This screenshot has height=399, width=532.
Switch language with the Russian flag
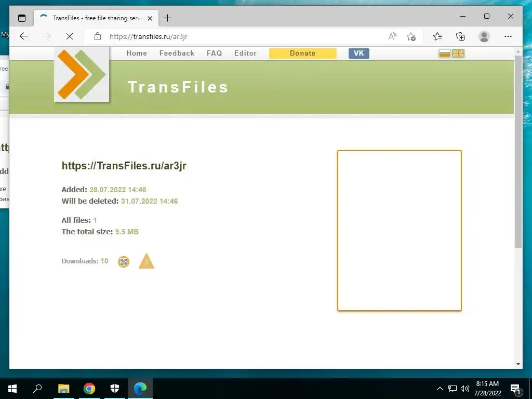445,54
